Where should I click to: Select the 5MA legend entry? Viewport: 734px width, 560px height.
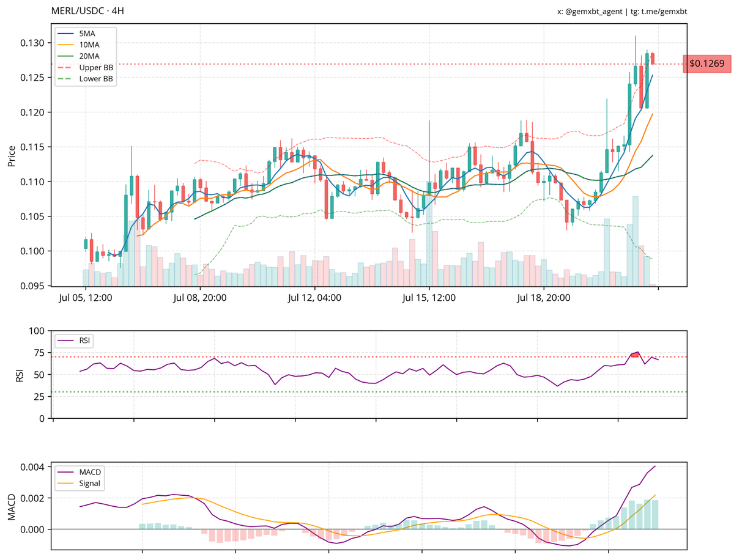76,33
